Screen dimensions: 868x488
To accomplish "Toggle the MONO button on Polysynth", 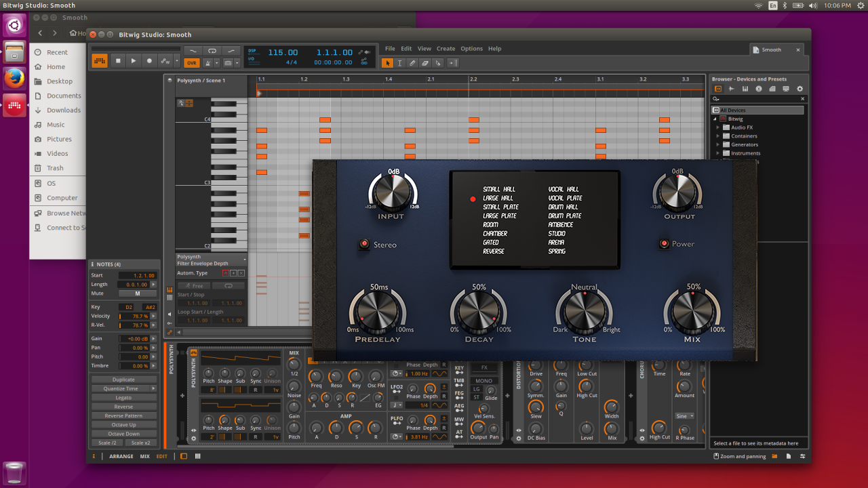I will point(484,381).
